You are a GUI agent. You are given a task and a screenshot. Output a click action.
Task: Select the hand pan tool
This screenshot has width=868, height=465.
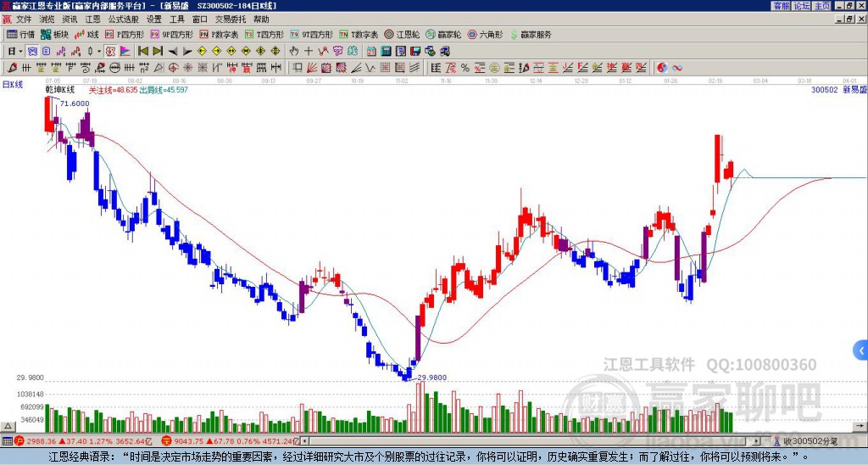[294, 52]
